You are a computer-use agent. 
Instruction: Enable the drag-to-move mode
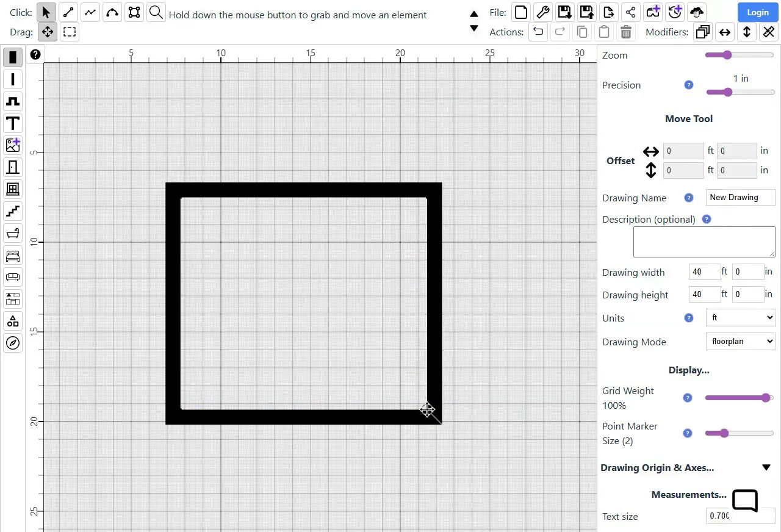point(48,32)
